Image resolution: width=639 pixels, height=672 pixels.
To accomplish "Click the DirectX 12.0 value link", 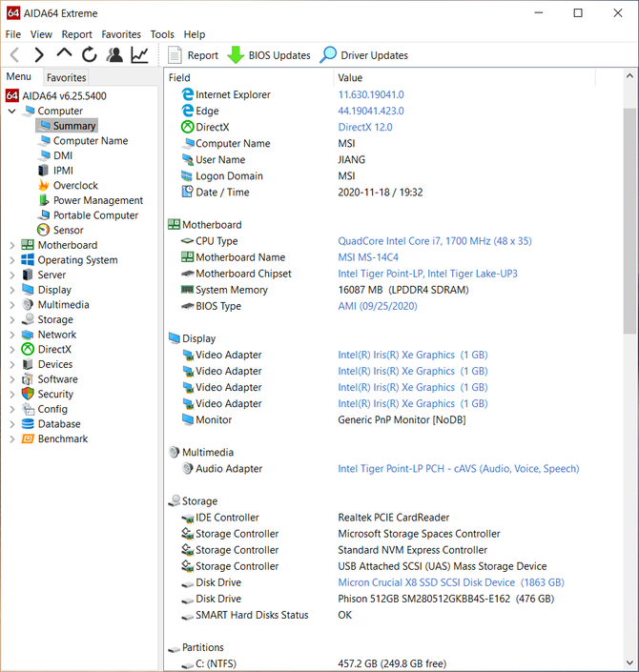I will (x=365, y=127).
